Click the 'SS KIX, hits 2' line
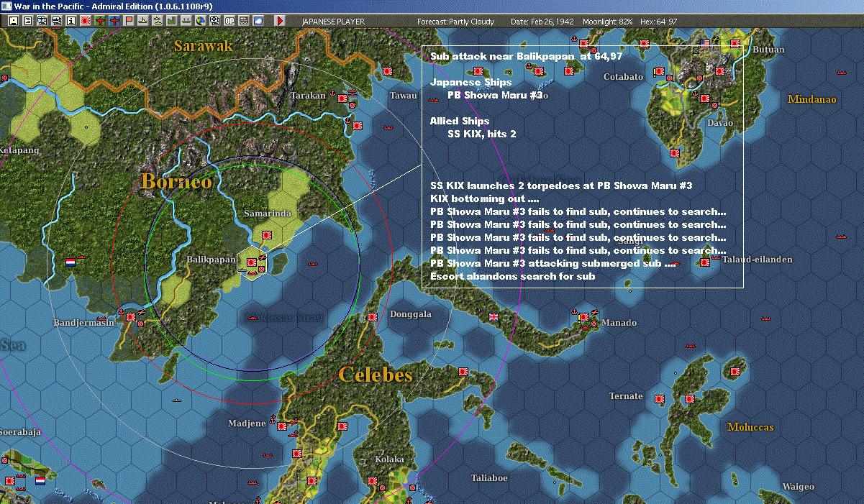The width and height of the screenshot is (864, 504). (482, 134)
